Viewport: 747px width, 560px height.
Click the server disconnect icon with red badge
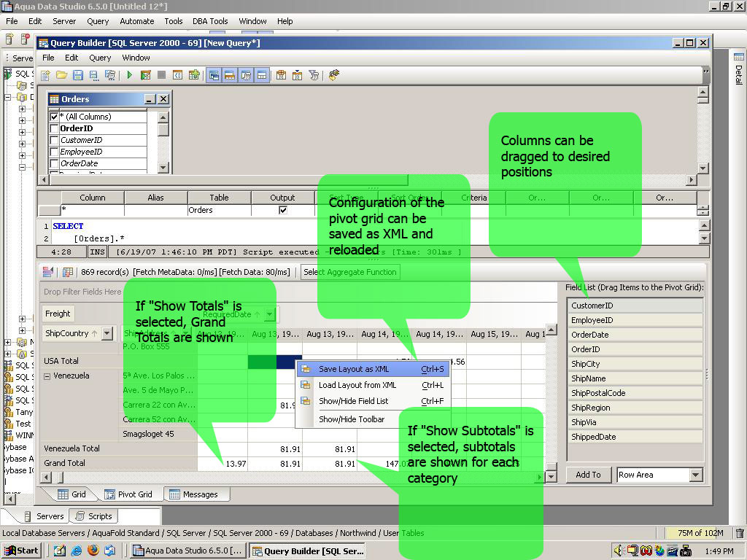[x=25, y=39]
